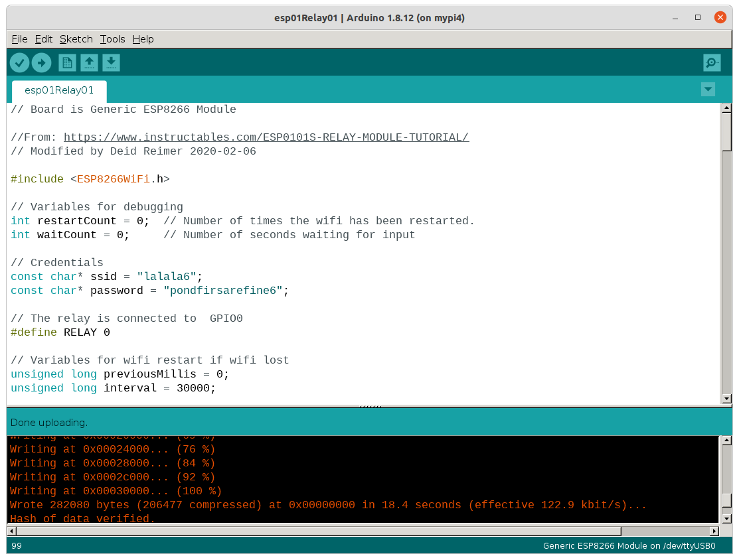The image size is (739, 560).
Task: Close the Arduino window
Action: click(x=720, y=17)
